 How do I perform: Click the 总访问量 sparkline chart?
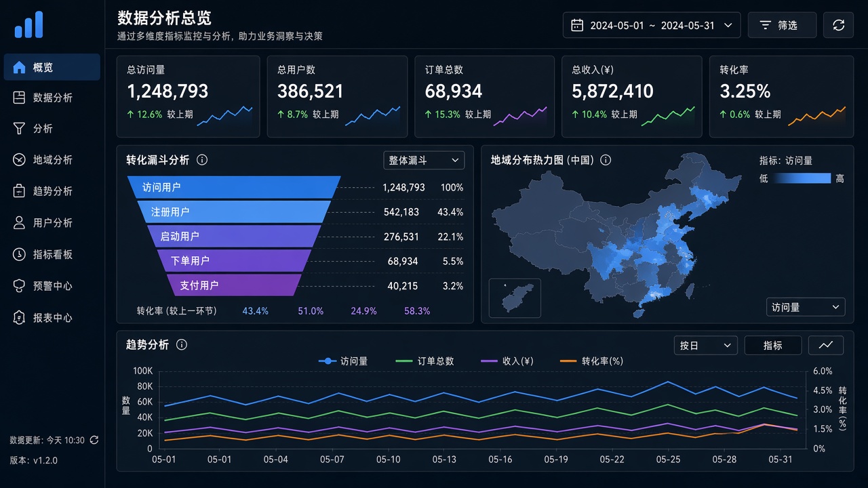(x=224, y=116)
